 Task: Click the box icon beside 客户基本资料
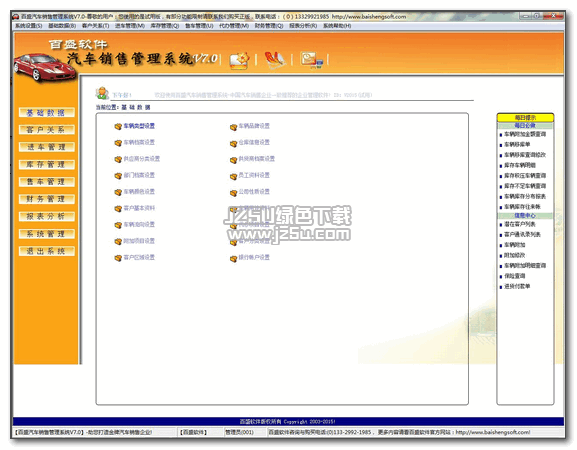coord(118,209)
